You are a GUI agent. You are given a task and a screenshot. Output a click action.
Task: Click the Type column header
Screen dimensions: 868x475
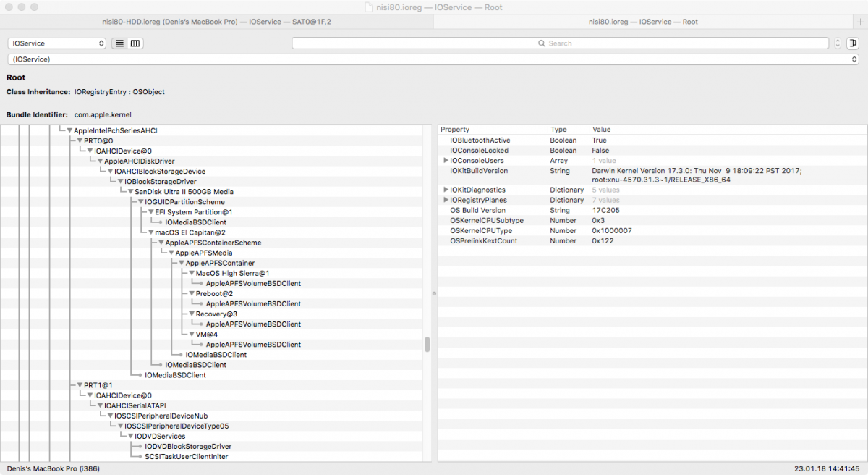tap(568, 130)
